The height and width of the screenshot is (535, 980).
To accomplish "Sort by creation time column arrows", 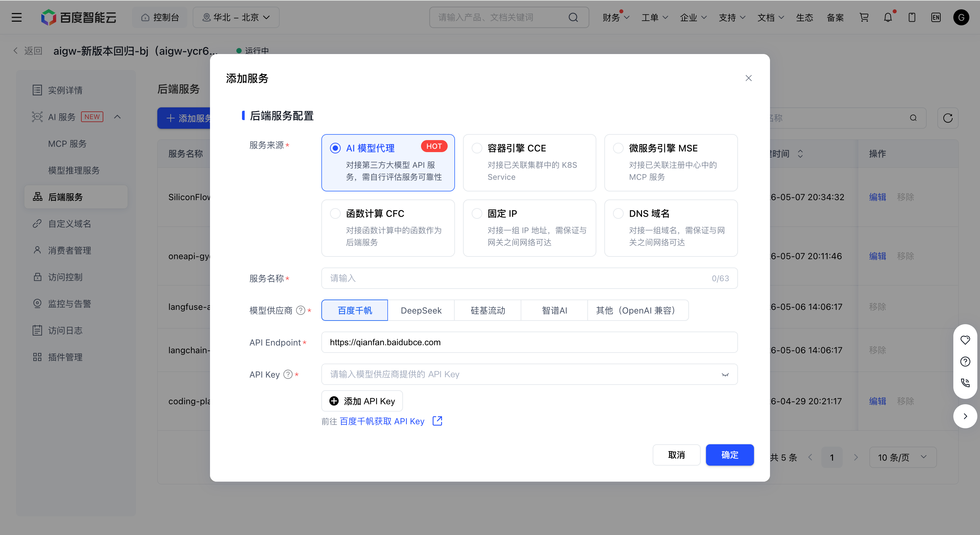I will point(800,154).
